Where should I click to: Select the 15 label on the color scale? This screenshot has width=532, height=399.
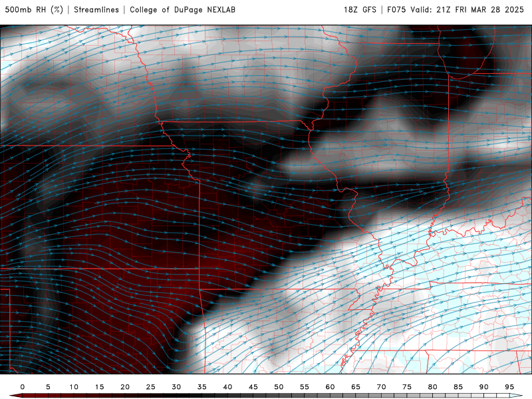[x=99, y=387]
